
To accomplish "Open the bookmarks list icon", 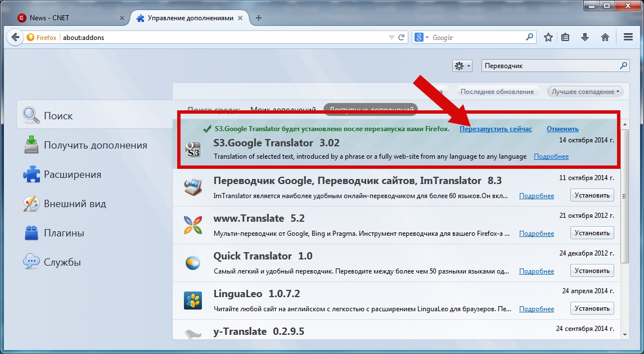I will (566, 37).
